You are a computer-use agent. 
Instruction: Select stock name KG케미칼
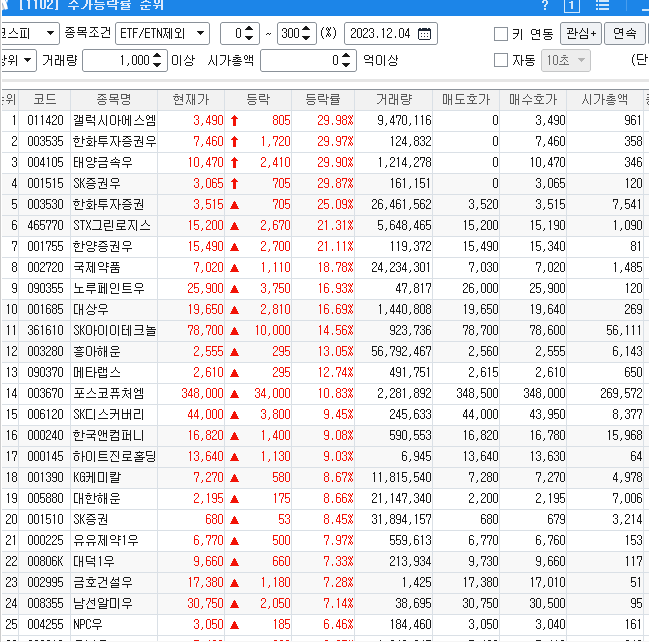coord(97,478)
